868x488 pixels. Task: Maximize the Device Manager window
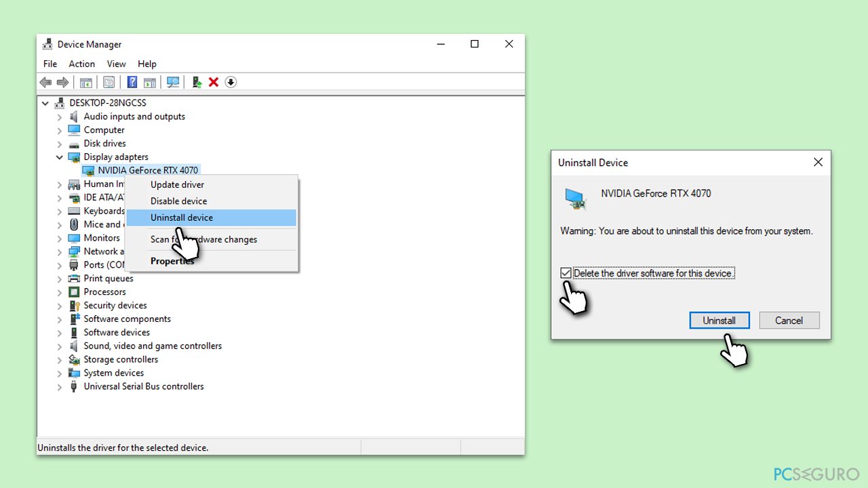475,44
